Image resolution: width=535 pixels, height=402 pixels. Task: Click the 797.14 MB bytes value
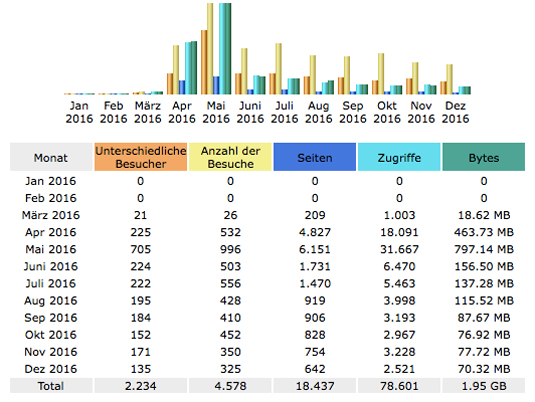[x=484, y=249]
